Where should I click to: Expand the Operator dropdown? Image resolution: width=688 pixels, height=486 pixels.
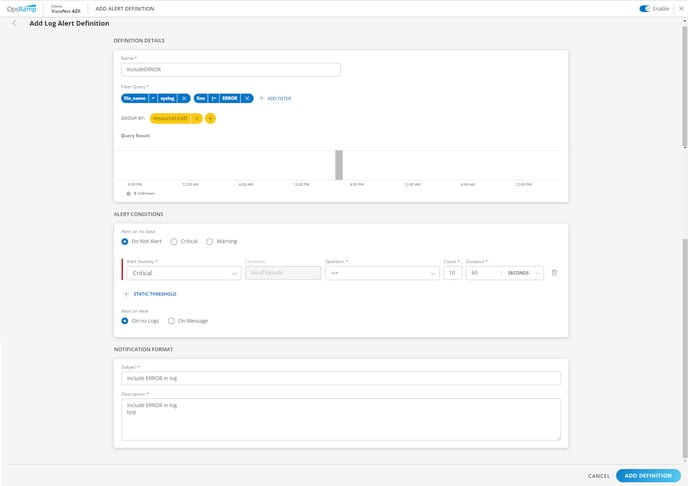coord(382,273)
